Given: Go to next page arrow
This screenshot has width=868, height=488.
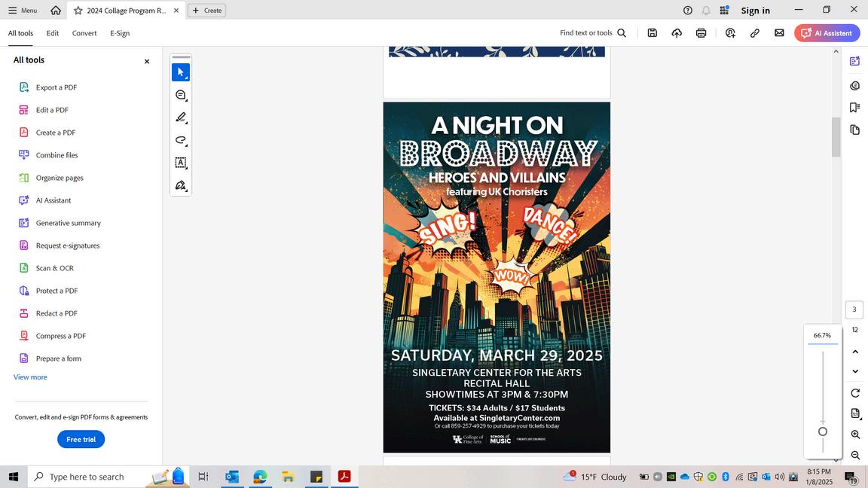Looking at the screenshot, I should 855,371.
